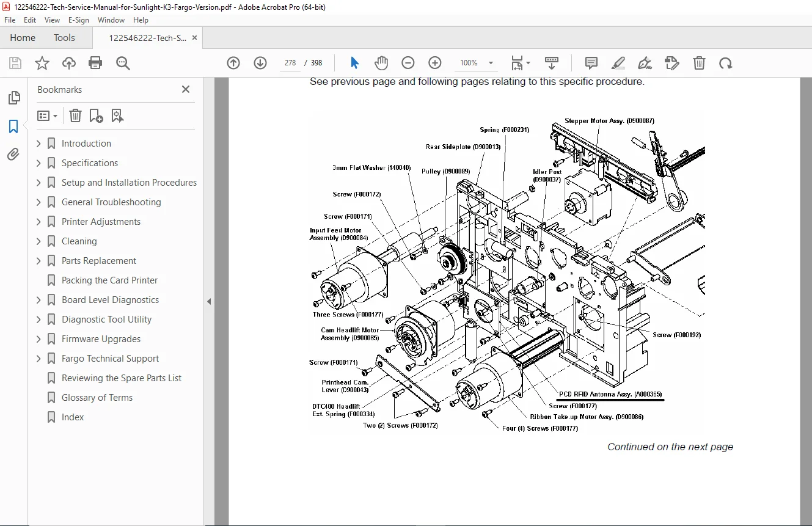Find the current bookmark
The image size is (812, 526).
tap(117, 115)
